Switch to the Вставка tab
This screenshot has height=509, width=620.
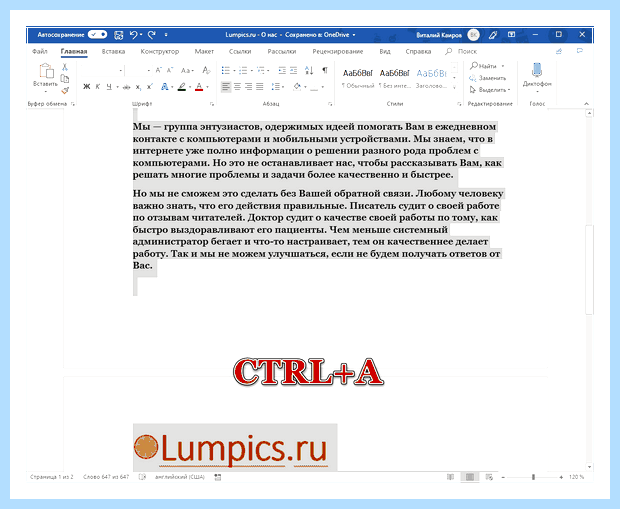click(x=113, y=51)
